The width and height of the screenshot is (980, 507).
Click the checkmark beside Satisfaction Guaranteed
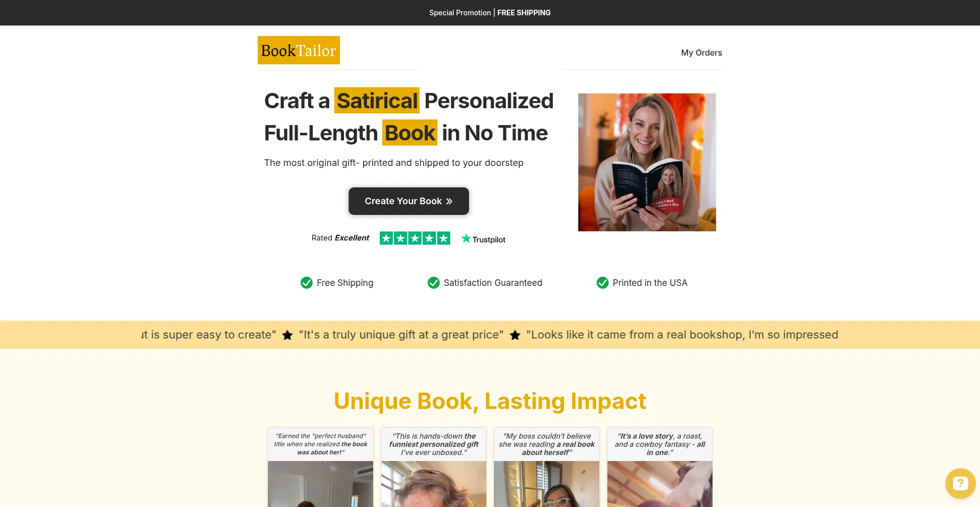[x=433, y=283]
